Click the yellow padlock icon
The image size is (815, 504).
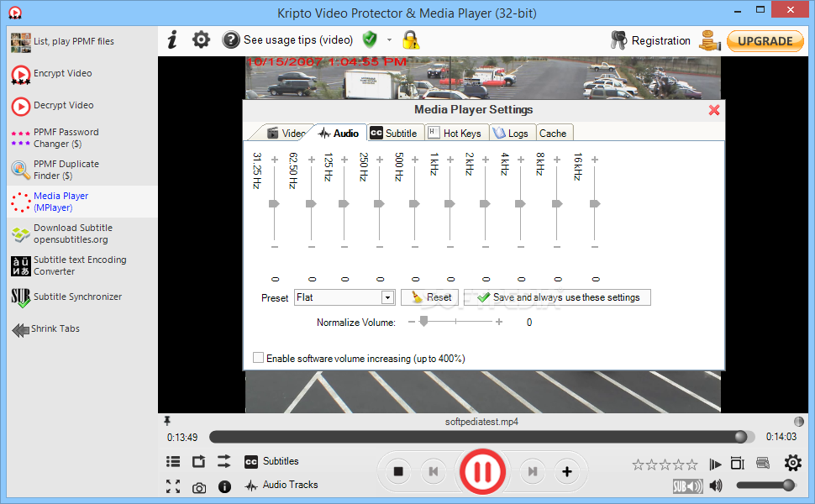411,39
